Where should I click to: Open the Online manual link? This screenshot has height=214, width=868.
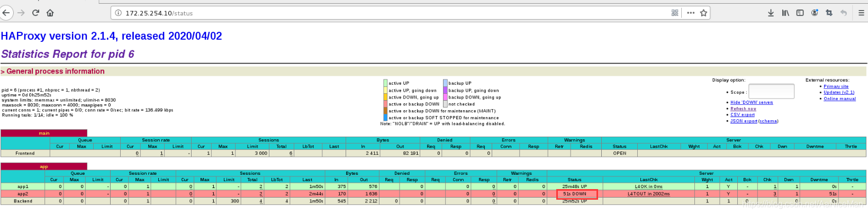pyautogui.click(x=839, y=99)
